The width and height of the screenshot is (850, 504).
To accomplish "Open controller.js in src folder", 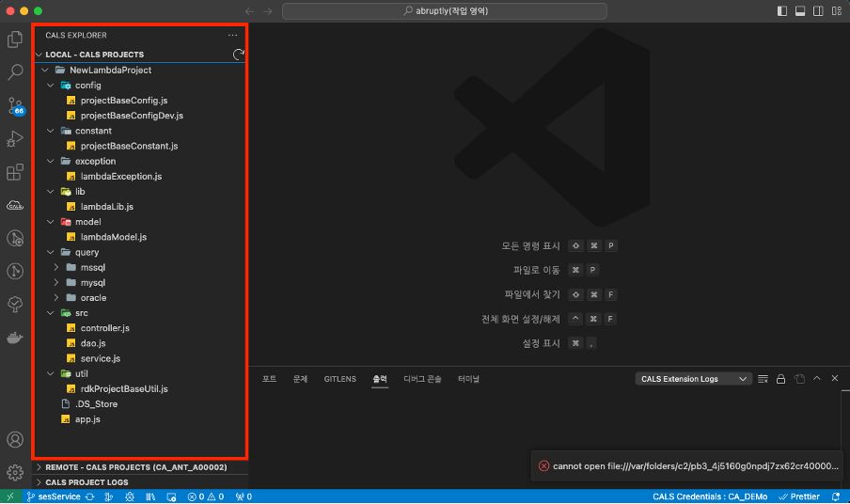I will pos(105,328).
